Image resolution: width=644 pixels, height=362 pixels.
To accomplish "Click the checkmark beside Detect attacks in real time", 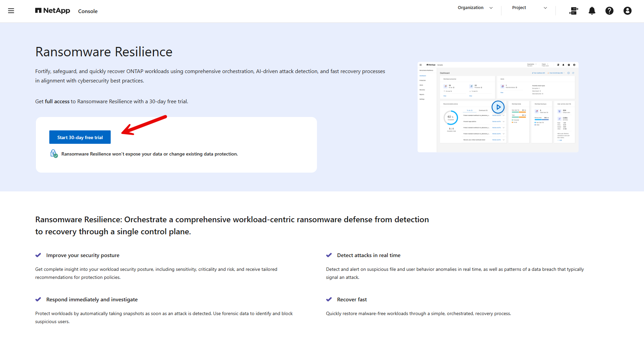I will 329,255.
